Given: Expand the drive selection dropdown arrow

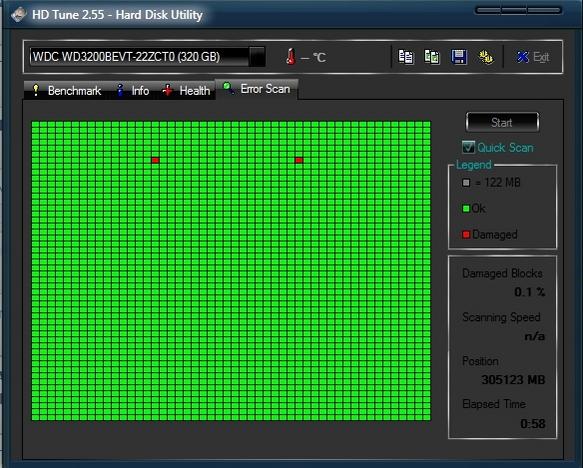Looking at the screenshot, I should [x=257, y=57].
